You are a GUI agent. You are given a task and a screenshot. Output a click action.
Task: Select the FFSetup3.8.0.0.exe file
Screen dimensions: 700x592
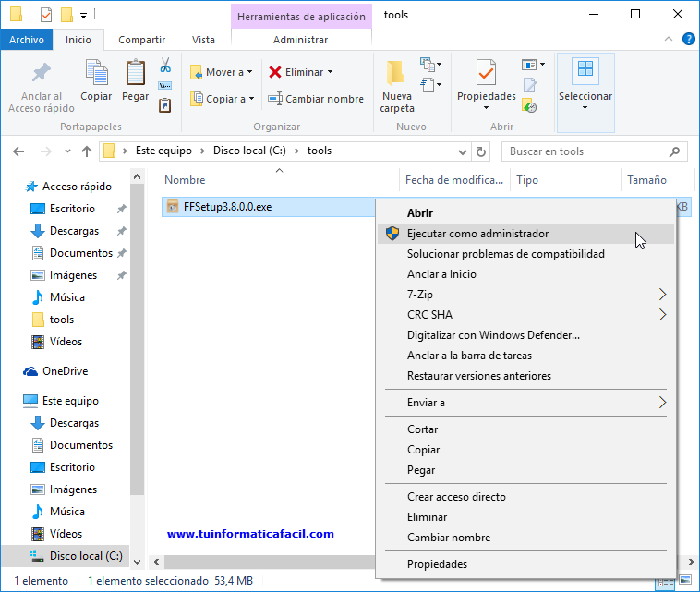pyautogui.click(x=228, y=207)
